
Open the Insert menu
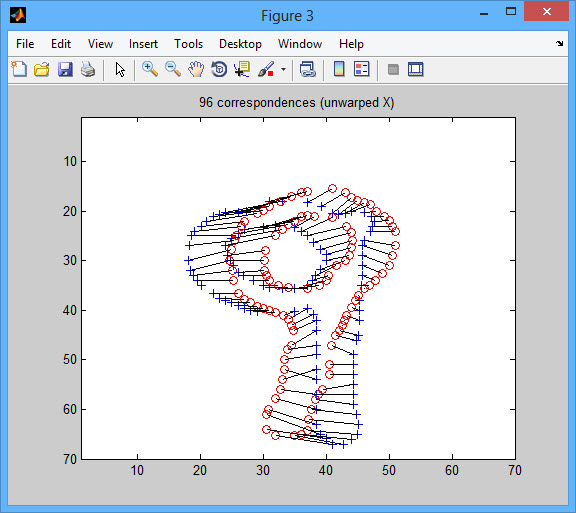pos(143,44)
